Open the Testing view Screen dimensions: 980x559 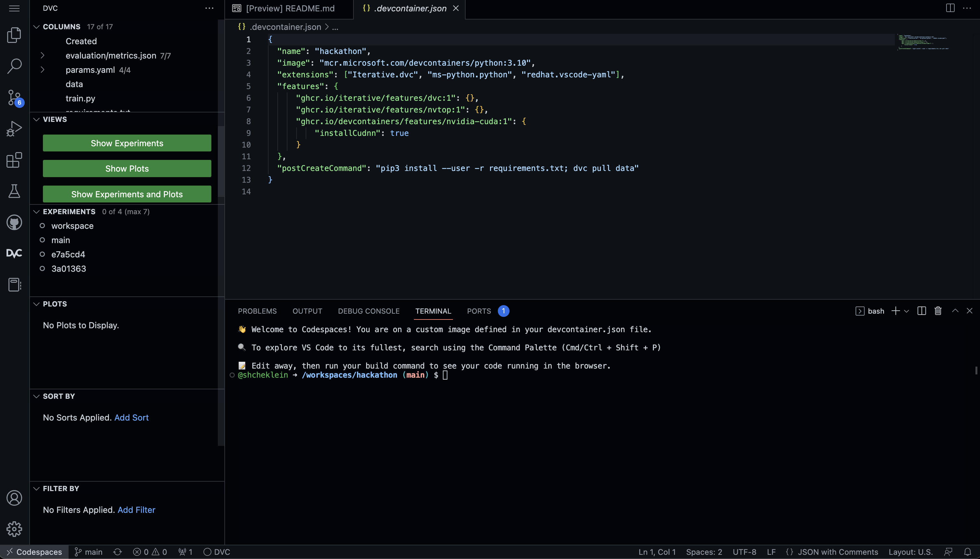pyautogui.click(x=14, y=191)
